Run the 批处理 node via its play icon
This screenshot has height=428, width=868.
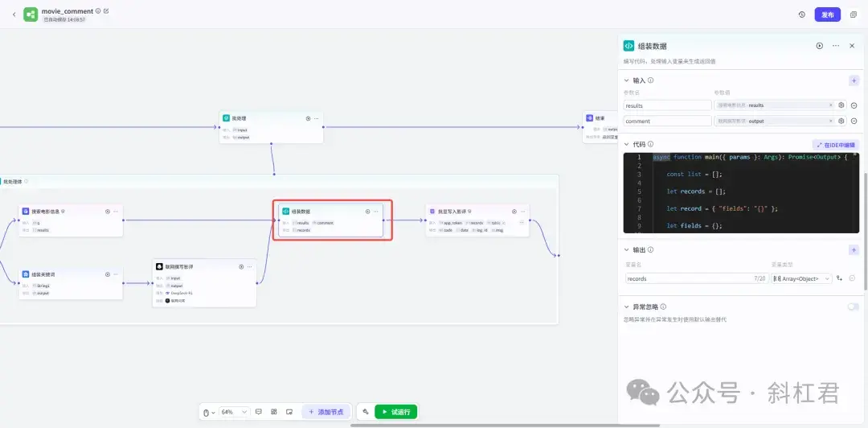coord(308,118)
